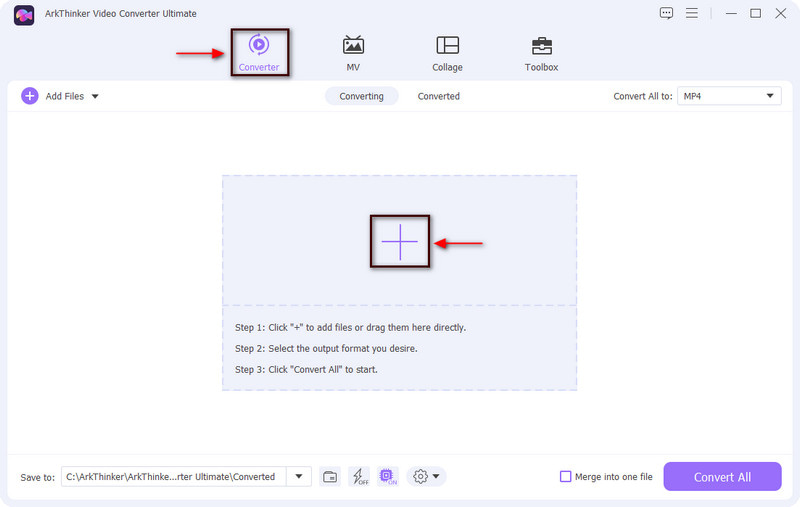The height and width of the screenshot is (507, 800).
Task: Open the gear settings icon
Action: click(420, 476)
